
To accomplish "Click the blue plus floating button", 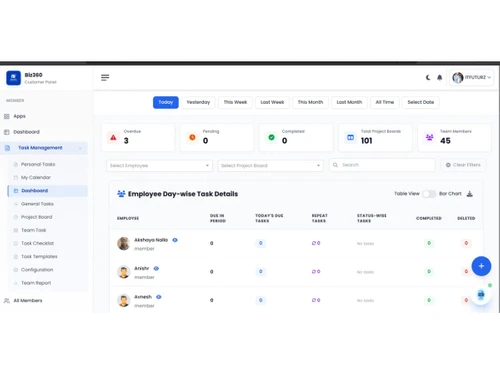I will click(481, 266).
